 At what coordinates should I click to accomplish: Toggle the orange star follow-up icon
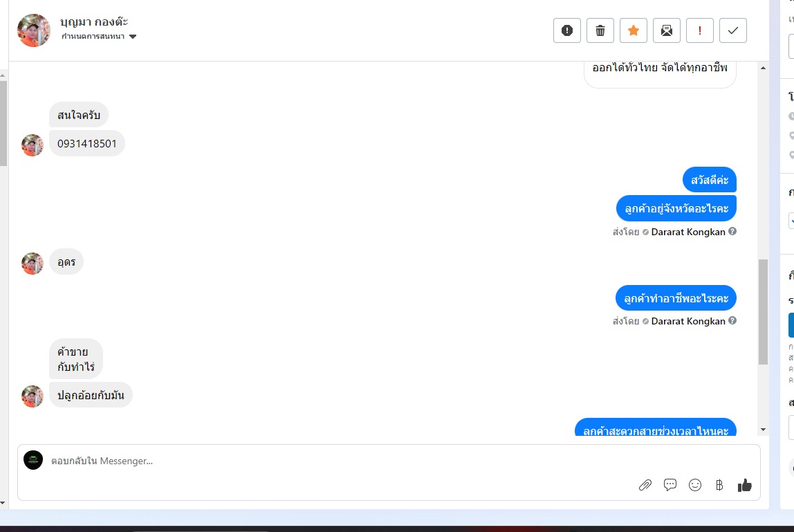(633, 30)
